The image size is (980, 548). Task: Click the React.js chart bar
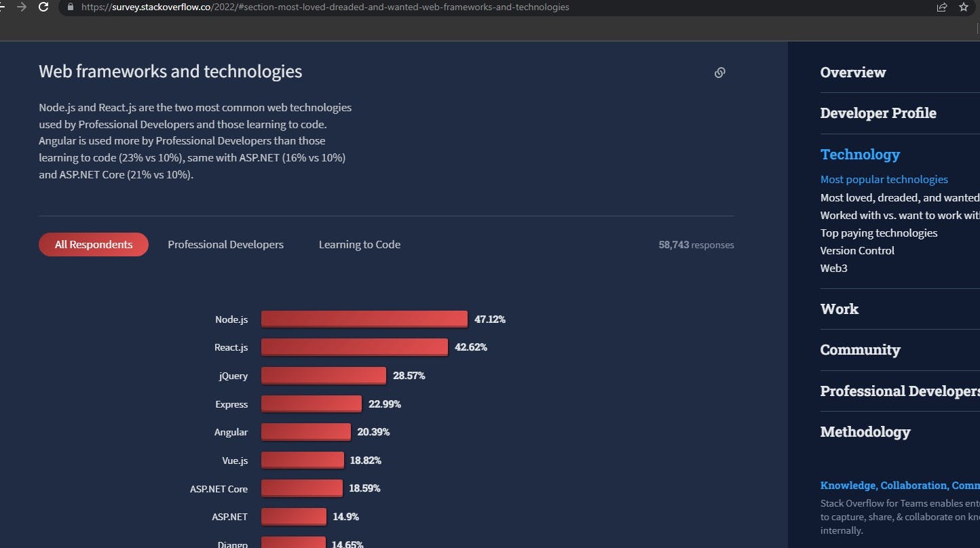coord(355,347)
